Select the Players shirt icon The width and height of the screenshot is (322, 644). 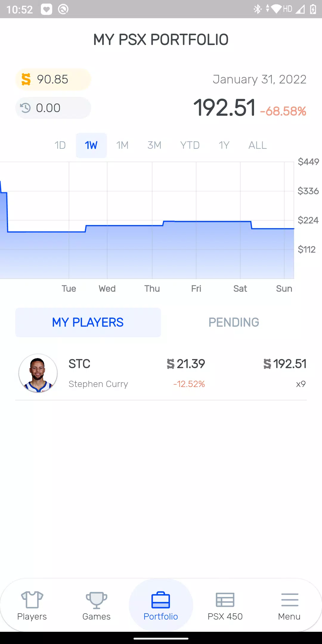[x=32, y=600]
